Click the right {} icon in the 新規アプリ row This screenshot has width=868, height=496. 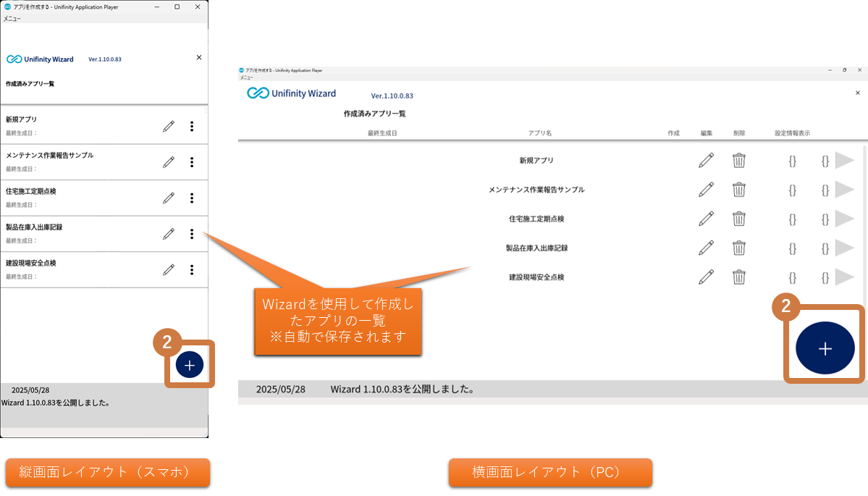(x=825, y=161)
